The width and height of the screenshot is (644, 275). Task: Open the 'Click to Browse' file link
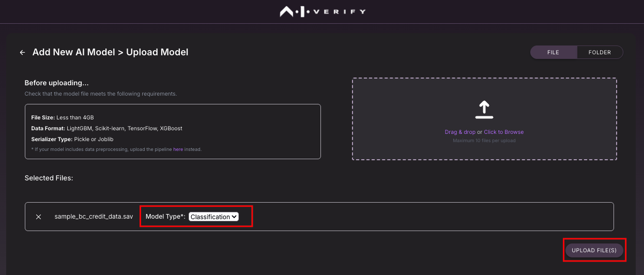point(504,132)
